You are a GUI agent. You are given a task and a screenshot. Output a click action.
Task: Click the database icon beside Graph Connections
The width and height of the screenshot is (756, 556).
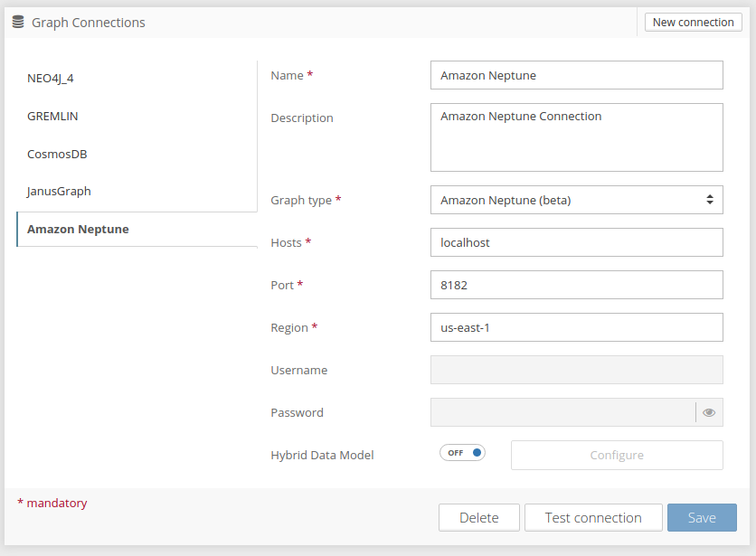point(18,23)
